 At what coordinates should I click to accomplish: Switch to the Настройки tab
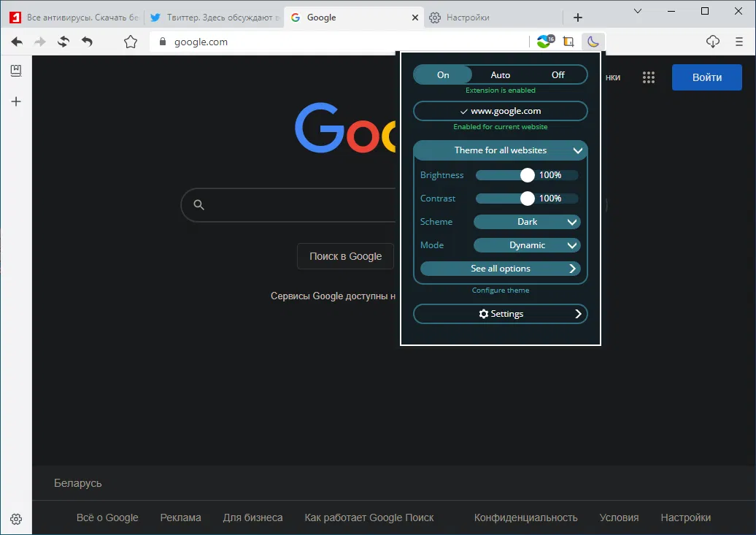tap(494, 18)
